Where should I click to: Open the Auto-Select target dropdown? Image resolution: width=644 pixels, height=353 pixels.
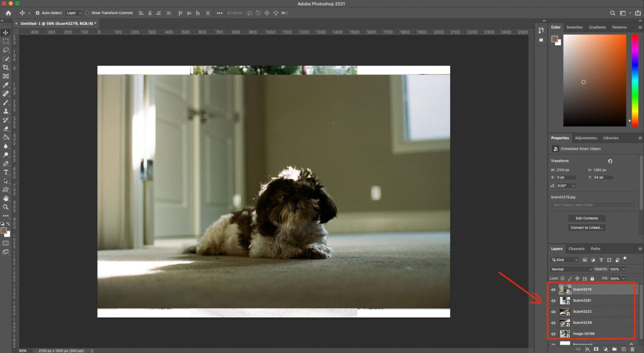(75, 13)
